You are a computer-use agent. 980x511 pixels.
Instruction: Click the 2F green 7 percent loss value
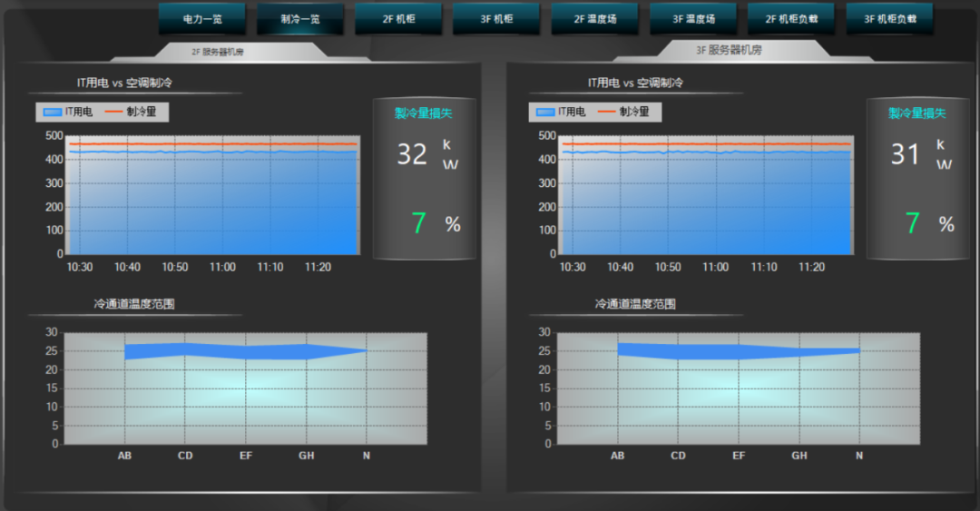click(x=418, y=223)
